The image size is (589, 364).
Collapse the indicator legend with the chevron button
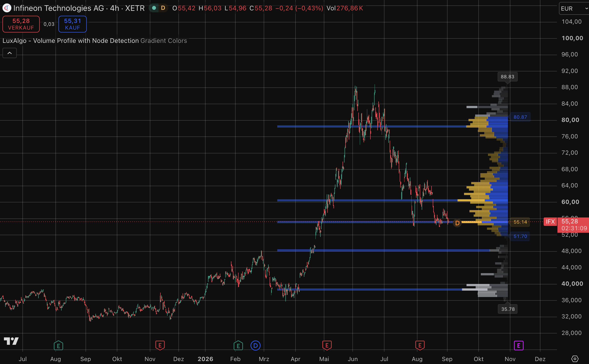(x=10, y=53)
